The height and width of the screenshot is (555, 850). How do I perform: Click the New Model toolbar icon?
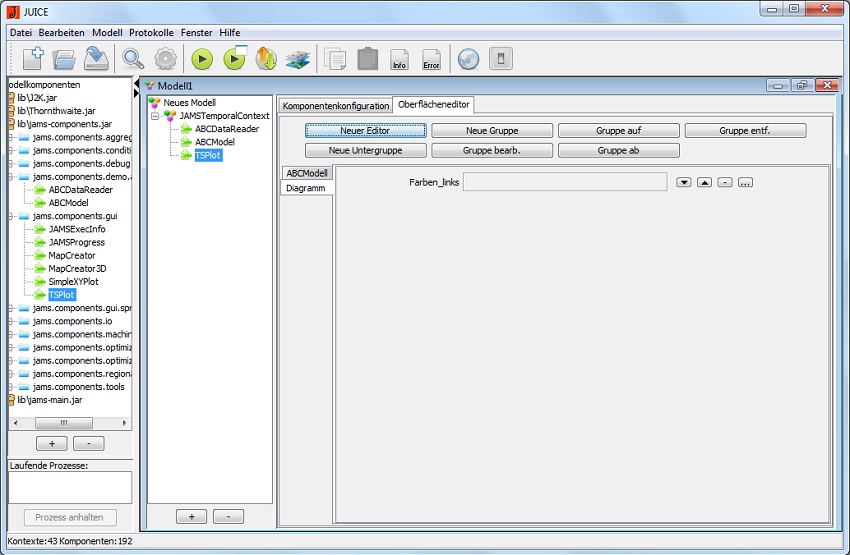32,59
